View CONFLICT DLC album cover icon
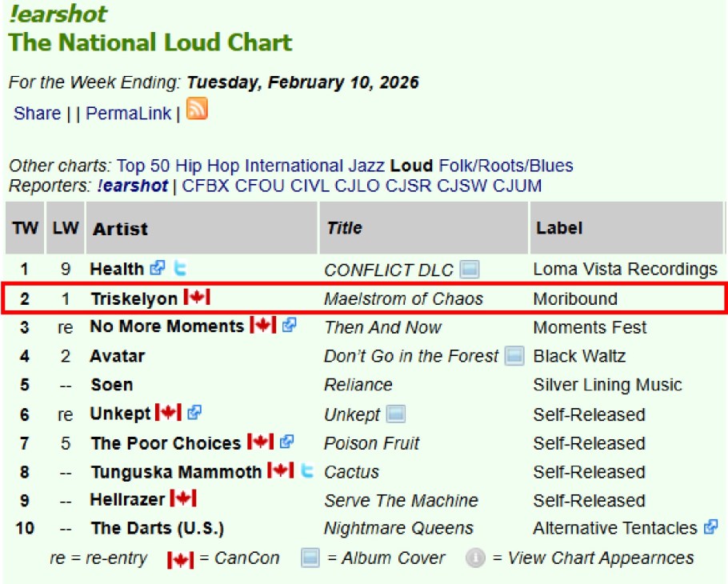The image size is (728, 584). click(470, 270)
